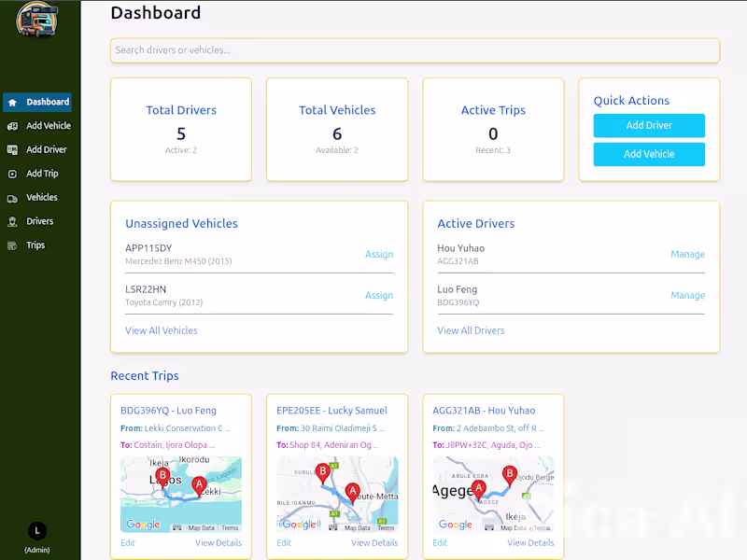Viewport: 747px width, 560px height.
Task: View Details of Luo Feng trip
Action: point(218,543)
